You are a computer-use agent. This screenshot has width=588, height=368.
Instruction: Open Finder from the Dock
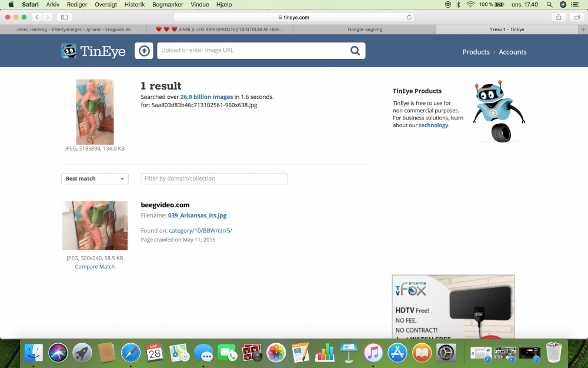click(34, 353)
